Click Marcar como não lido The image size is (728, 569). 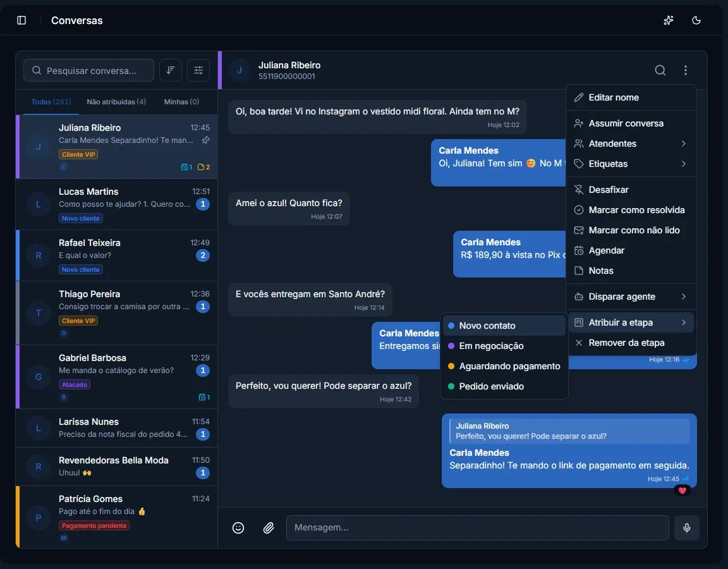(631, 230)
